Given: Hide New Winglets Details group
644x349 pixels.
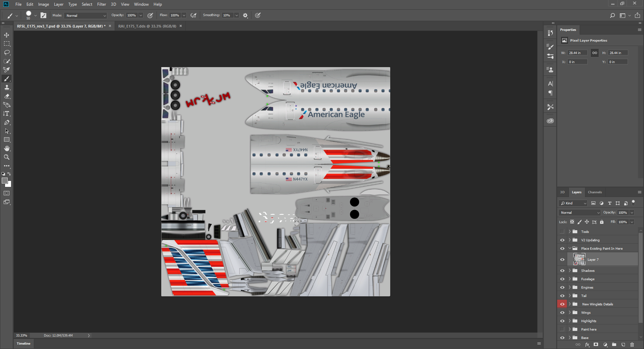Looking at the screenshot, I should coord(562,304).
